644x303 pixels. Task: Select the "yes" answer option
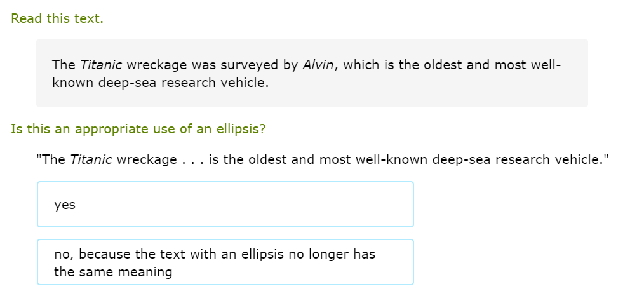(x=225, y=205)
